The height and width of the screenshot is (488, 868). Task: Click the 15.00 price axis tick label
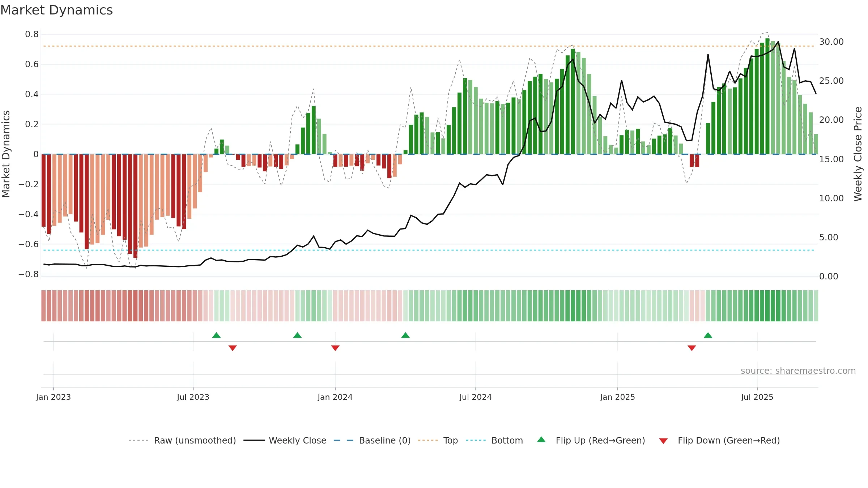(x=831, y=159)
